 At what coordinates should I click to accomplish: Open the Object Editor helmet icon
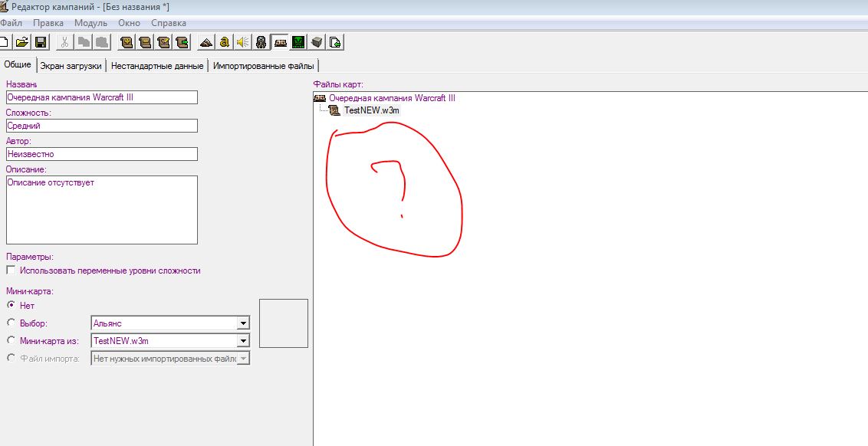click(261, 42)
